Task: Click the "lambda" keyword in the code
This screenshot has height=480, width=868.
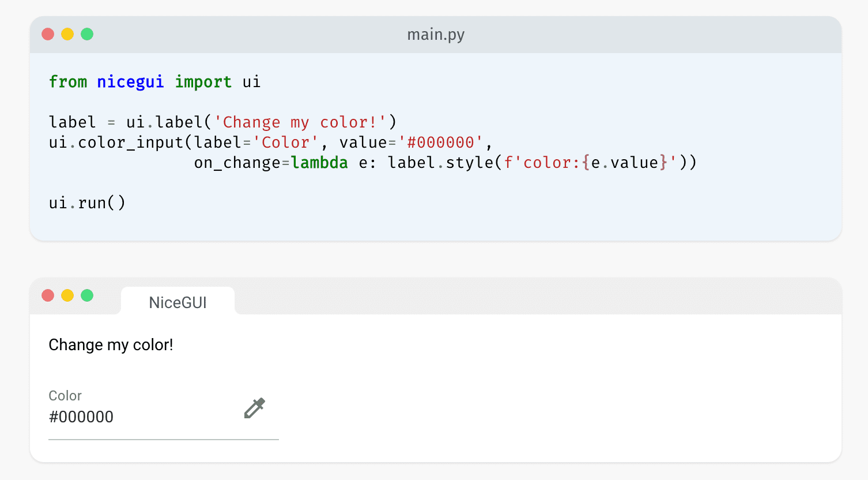Action: click(x=319, y=163)
